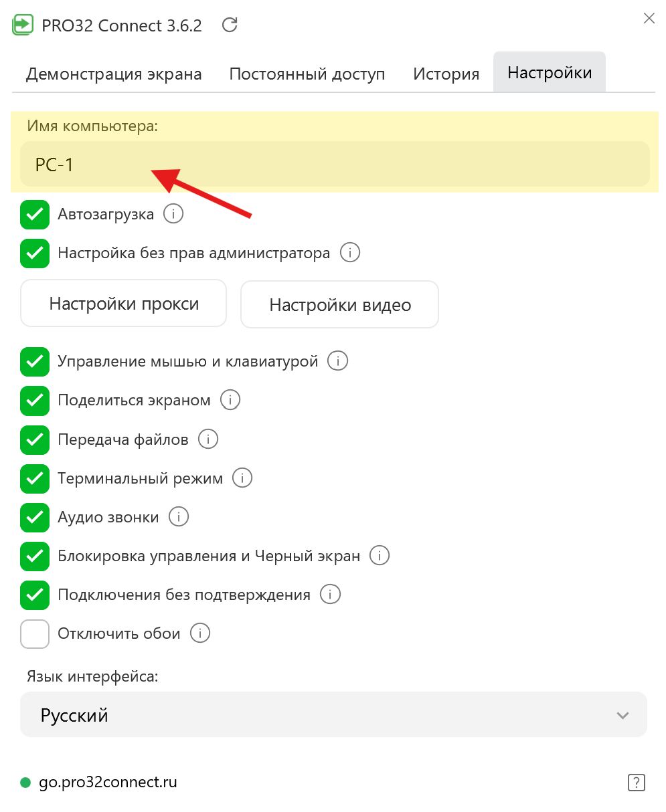Show info about Управление мышью и клавиатурой
666x812 pixels.
tap(338, 361)
